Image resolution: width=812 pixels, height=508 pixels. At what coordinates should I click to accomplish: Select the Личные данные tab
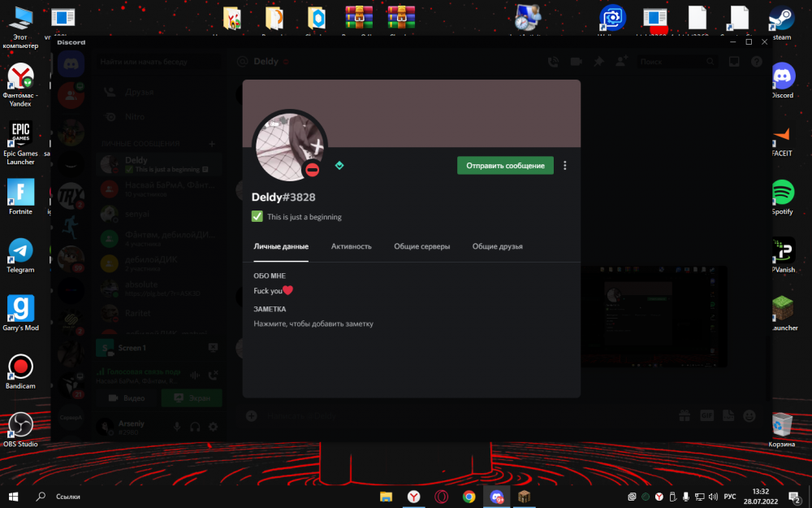pyautogui.click(x=281, y=246)
